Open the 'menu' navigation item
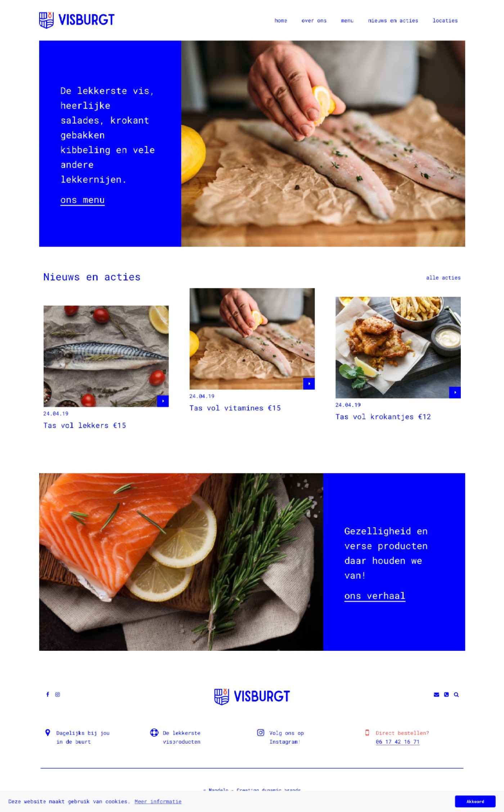 pyautogui.click(x=347, y=21)
